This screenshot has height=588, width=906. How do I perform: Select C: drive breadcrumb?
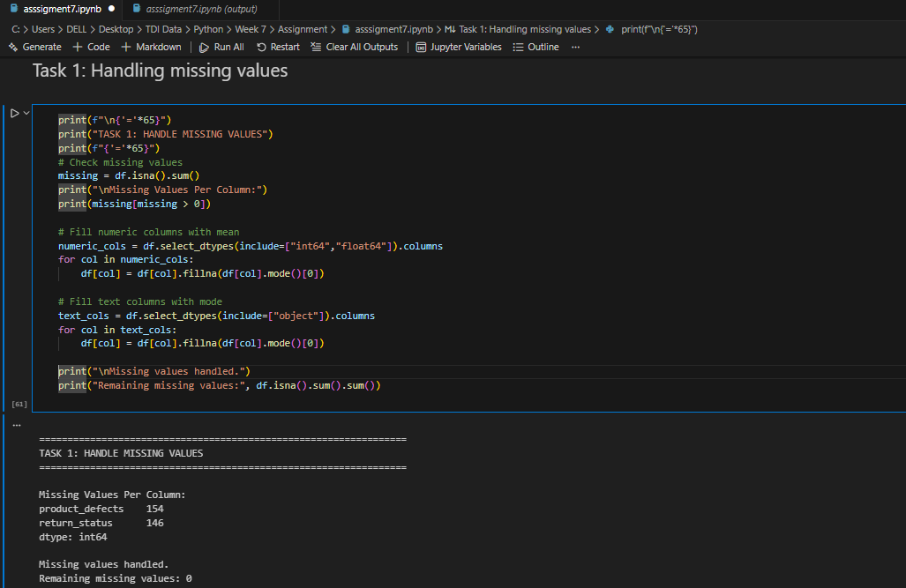click(16, 29)
